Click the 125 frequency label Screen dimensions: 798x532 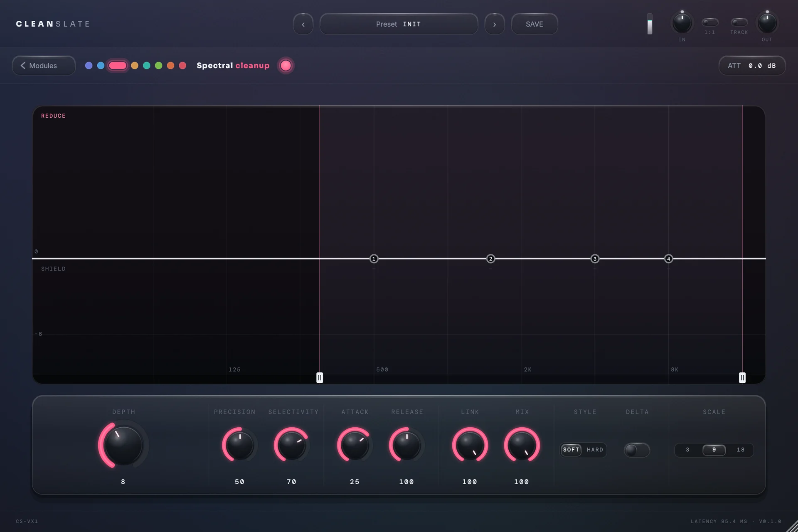(234, 369)
